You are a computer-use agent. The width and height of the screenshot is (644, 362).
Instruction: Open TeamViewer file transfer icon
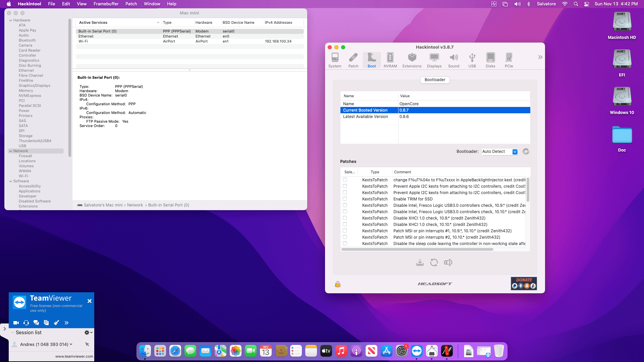pyautogui.click(x=46, y=323)
